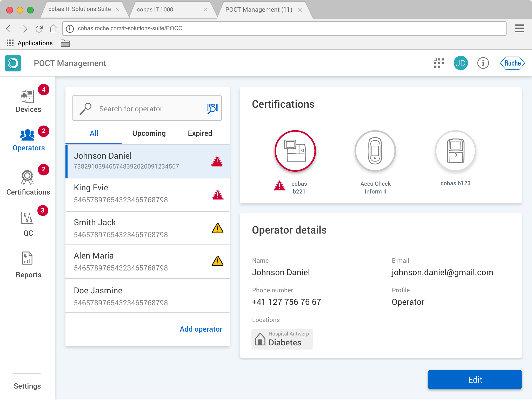Viewport: 532px width, 400px height.
Task: Click the Edit button
Action: pyautogui.click(x=475, y=379)
